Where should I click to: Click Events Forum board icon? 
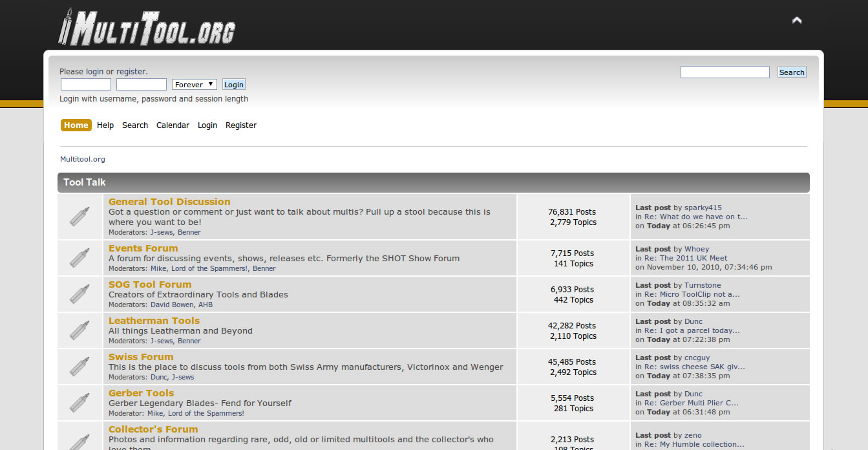tap(79, 258)
